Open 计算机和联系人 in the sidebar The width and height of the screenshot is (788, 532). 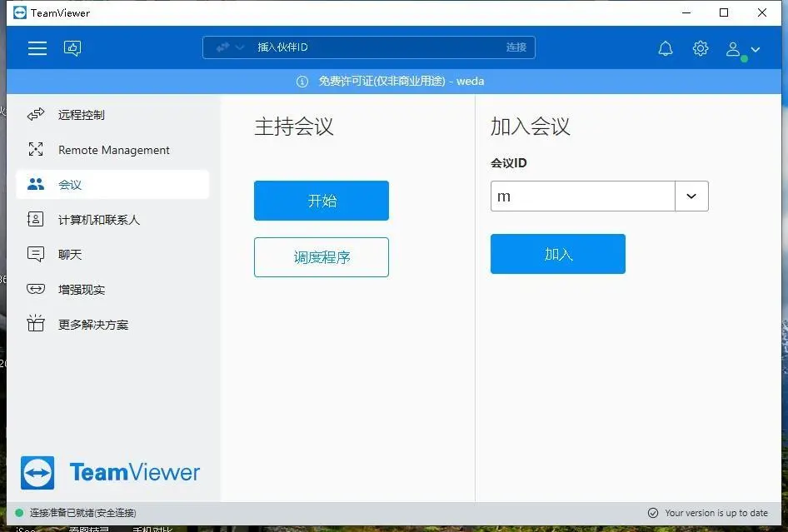point(101,219)
